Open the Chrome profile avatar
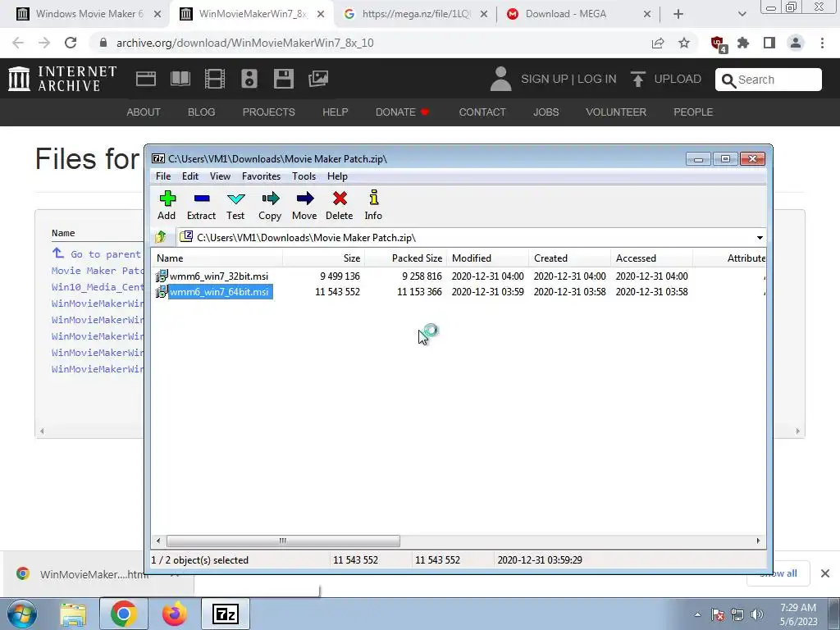Image resolution: width=840 pixels, height=630 pixels. [x=796, y=43]
